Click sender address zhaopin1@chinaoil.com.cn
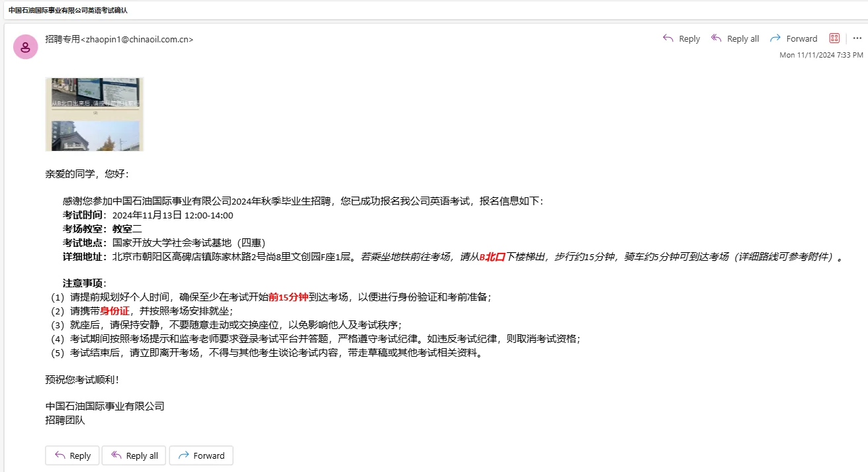 136,39
